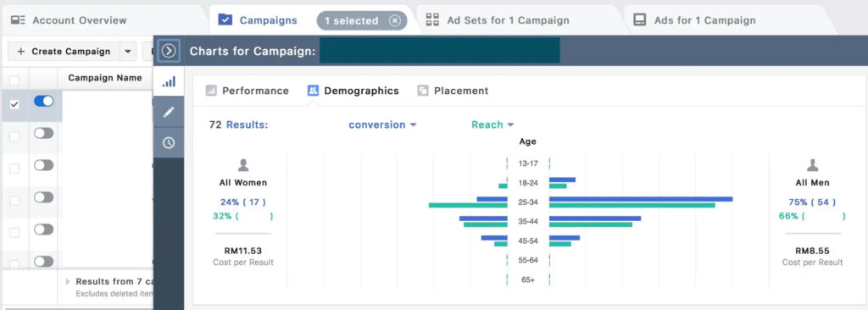Click the All Men person icon
The width and height of the screenshot is (868, 310).
[812, 165]
